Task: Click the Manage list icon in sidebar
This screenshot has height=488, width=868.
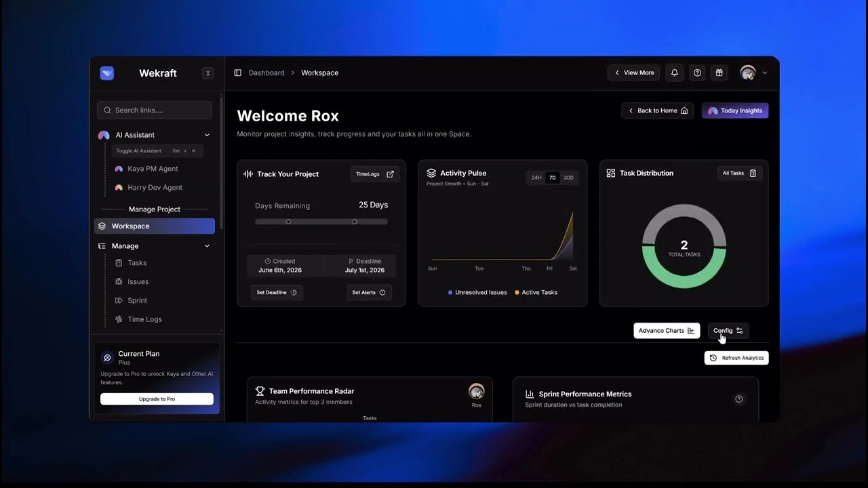Action: [x=102, y=246]
